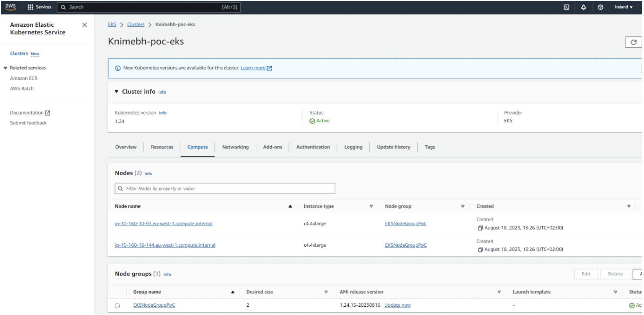Click the AMI version 1.24.15-20230816 text
The width and height of the screenshot is (644, 315).
pyautogui.click(x=360, y=305)
